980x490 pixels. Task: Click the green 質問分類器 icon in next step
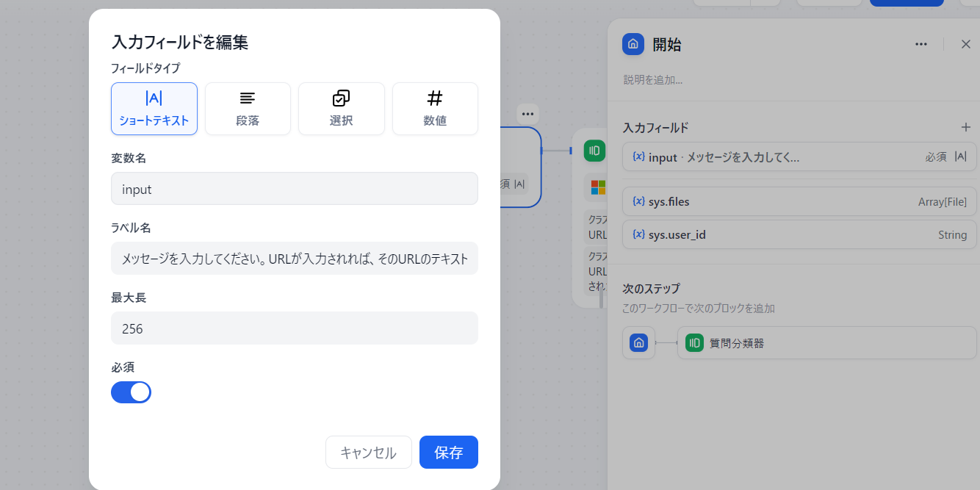coord(694,342)
